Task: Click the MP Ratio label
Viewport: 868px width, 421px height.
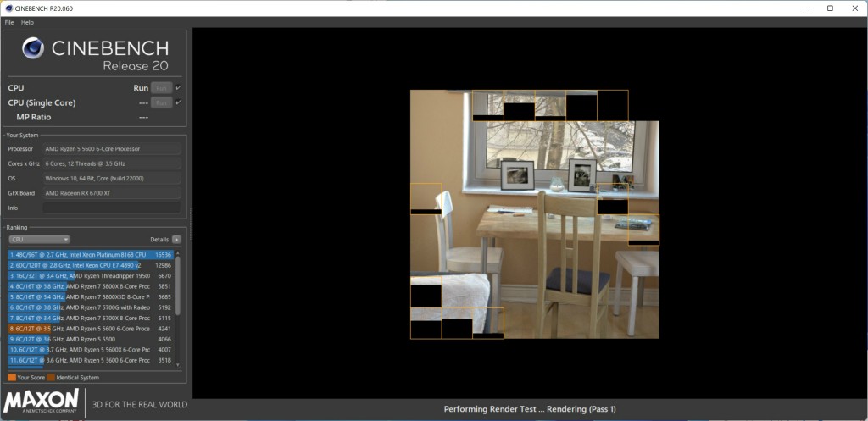Action: pyautogui.click(x=34, y=117)
